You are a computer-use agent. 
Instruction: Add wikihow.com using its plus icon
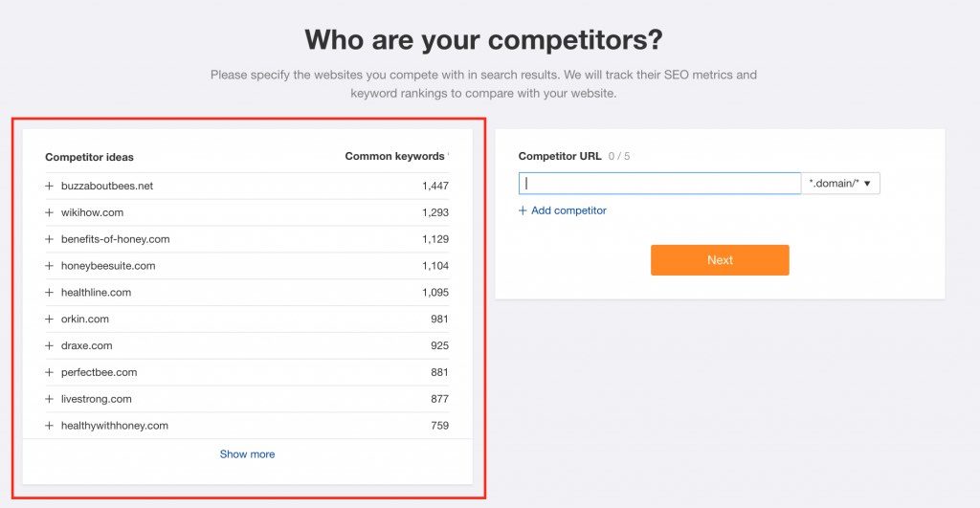[49, 212]
